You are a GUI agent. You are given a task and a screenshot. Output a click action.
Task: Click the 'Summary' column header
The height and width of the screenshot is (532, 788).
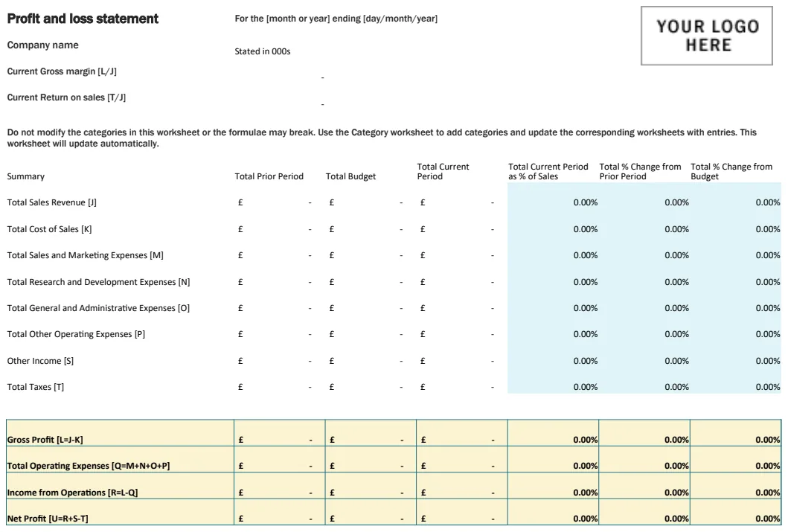coord(25,176)
